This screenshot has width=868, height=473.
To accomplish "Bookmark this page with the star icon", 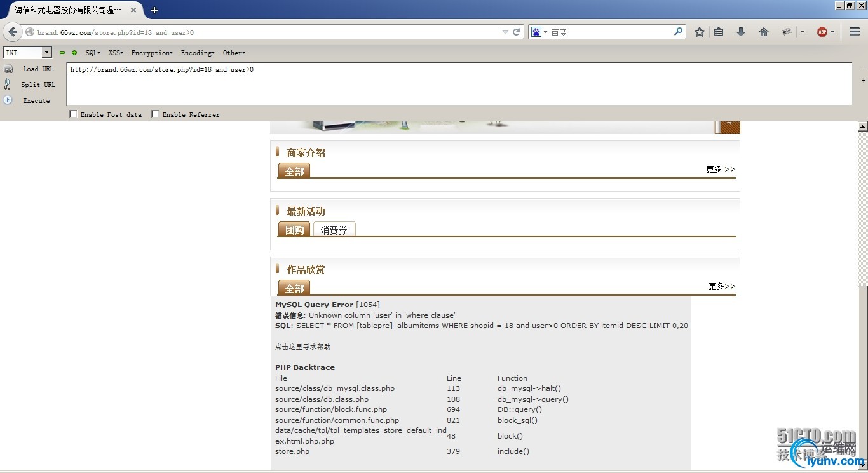I will pyautogui.click(x=700, y=32).
